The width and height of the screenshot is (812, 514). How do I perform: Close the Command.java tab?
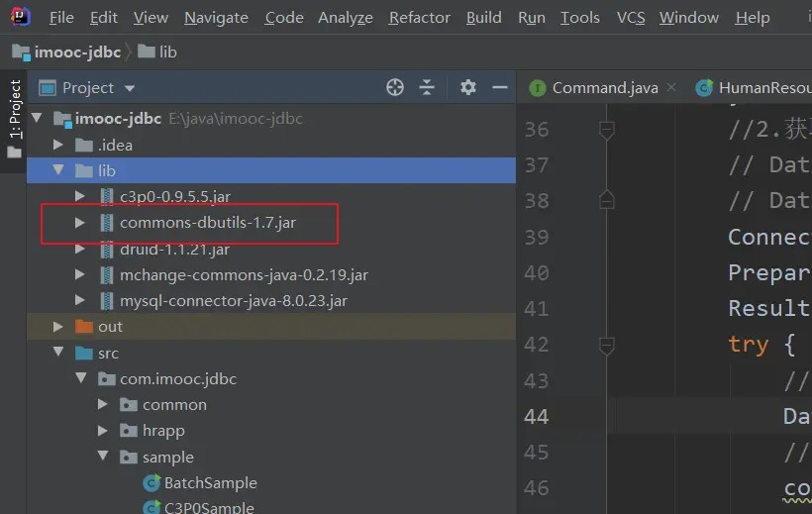click(671, 87)
